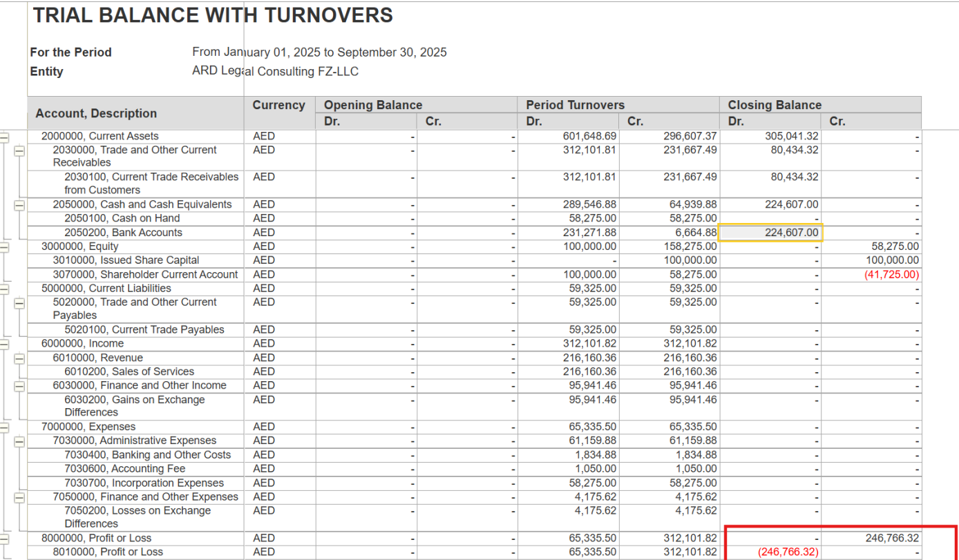Click the red Shareholder Current Account credit value
Image resolution: width=959 pixels, height=560 pixels.
coord(893,275)
